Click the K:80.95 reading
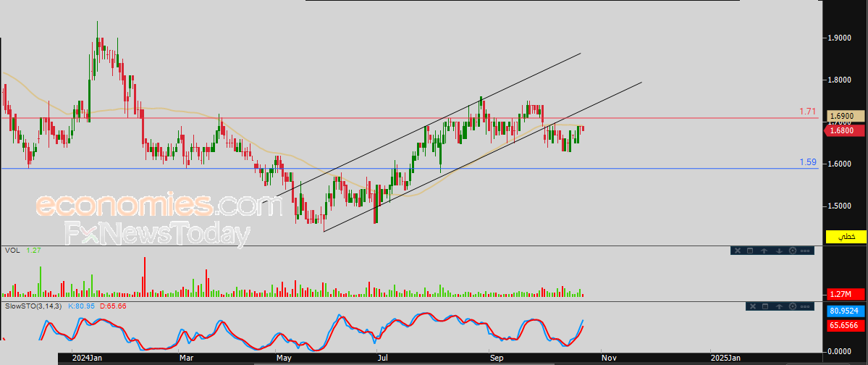This screenshot has height=365, width=868. (82, 306)
